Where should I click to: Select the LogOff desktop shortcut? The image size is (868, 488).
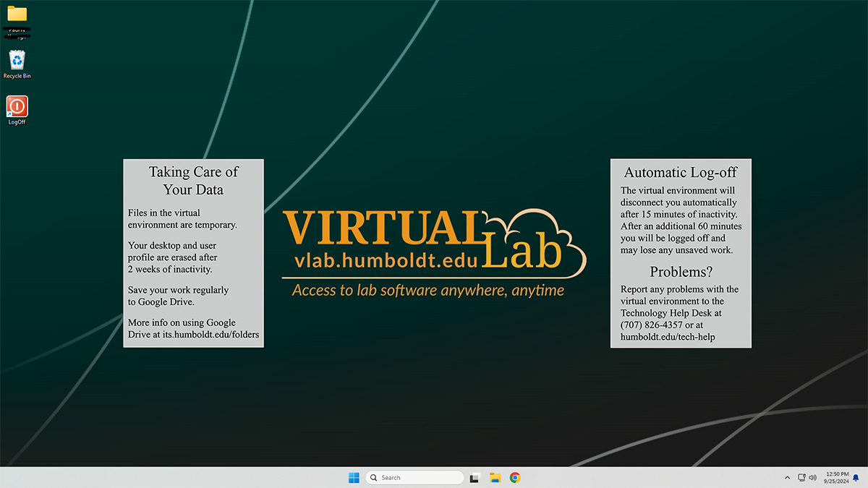point(17,111)
